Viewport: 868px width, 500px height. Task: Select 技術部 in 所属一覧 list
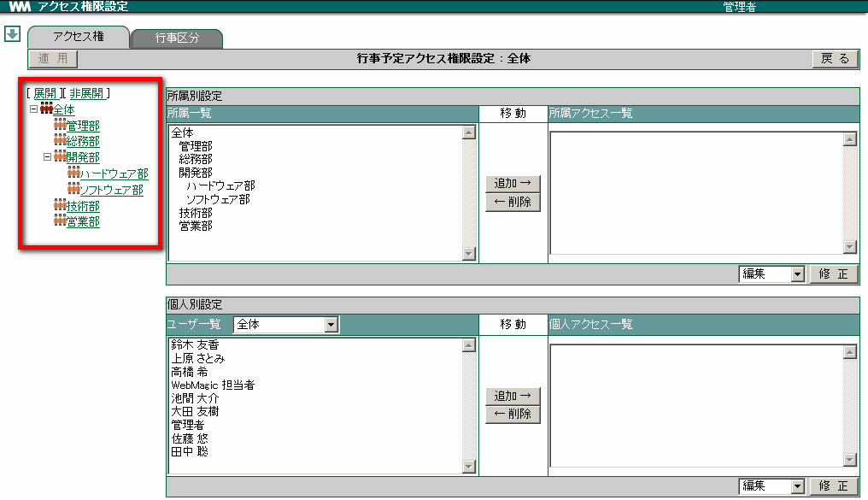(196, 213)
